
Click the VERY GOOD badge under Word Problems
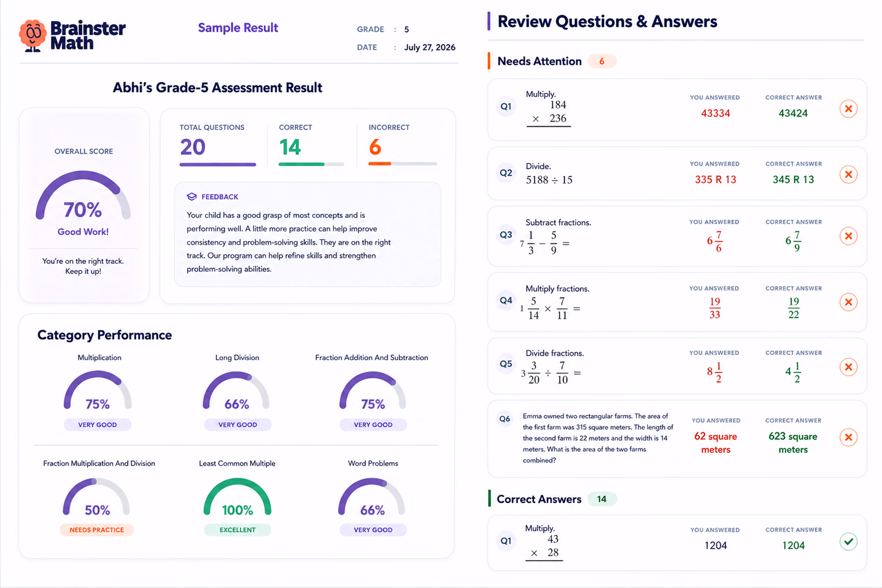pyautogui.click(x=373, y=530)
